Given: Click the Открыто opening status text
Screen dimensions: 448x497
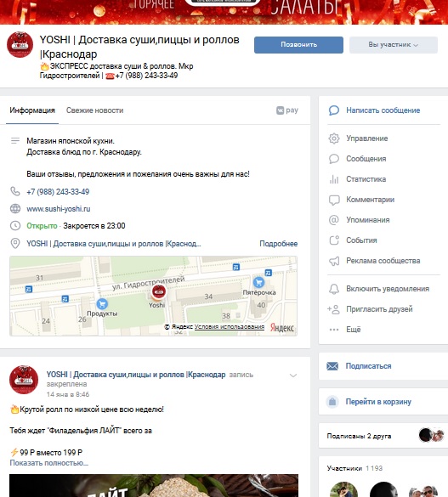Looking at the screenshot, I should tap(42, 226).
